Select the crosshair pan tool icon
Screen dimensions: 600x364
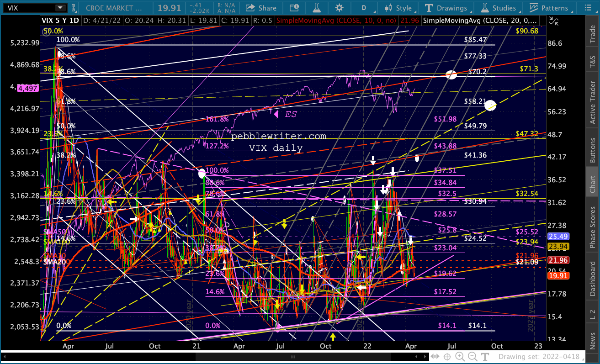(447, 357)
